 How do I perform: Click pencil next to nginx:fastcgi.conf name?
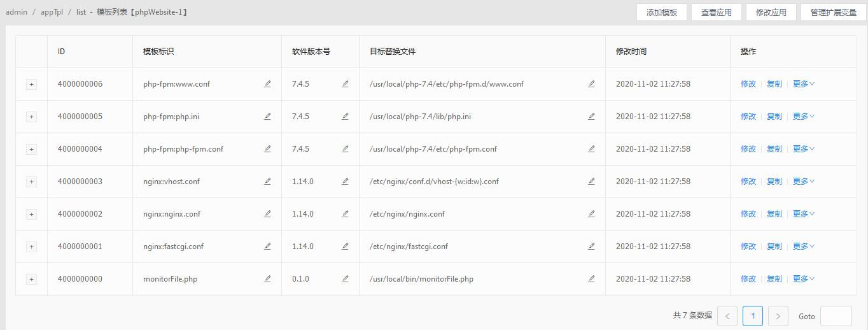(x=267, y=247)
